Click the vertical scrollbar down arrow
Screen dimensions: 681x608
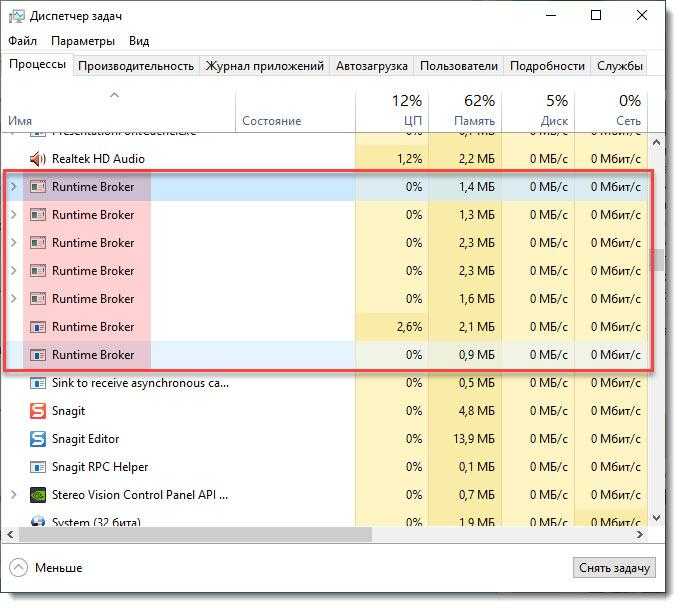657,518
